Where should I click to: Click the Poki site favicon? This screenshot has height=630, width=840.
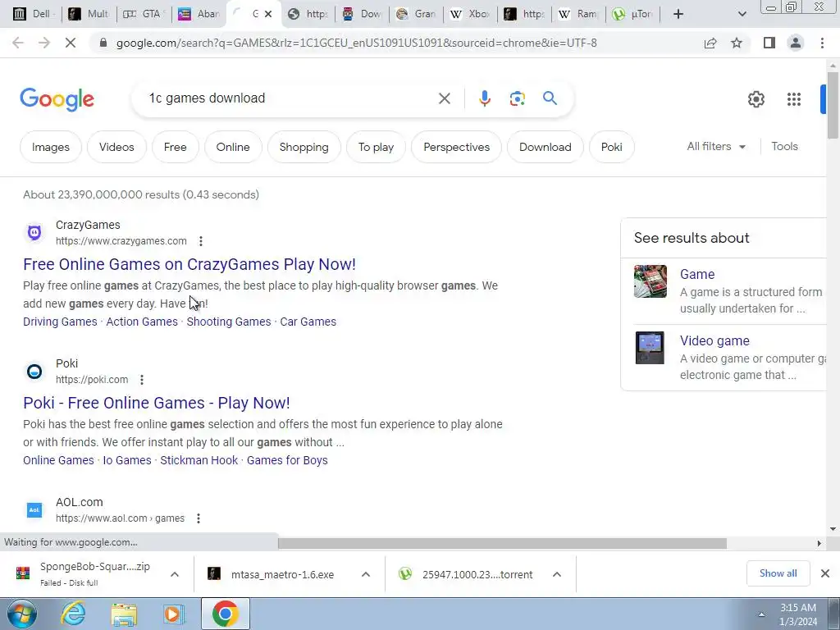coord(34,372)
